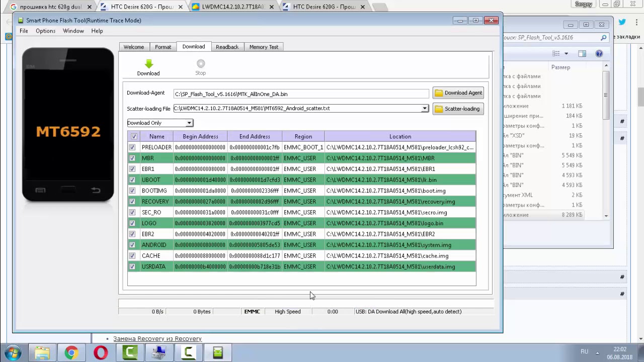
Task: Uncheck the UBOOT row checkbox
Action: tap(132, 179)
